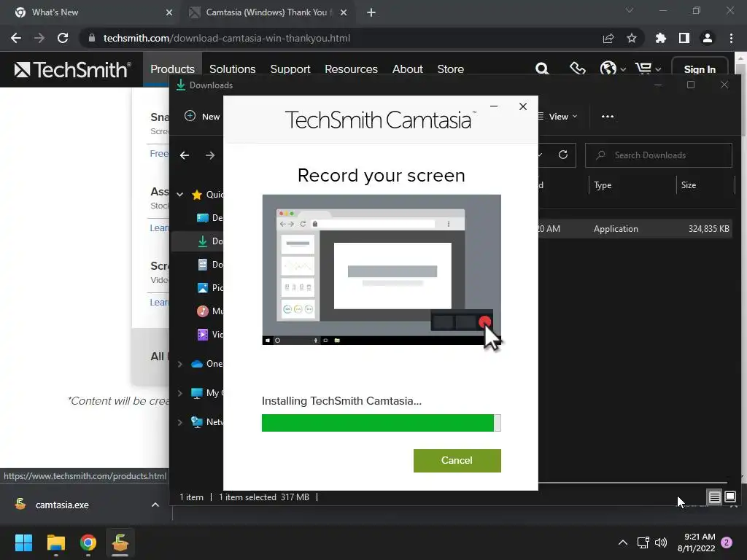Open Solutions menu on TechSmith site
The height and width of the screenshot is (560, 747).
[x=233, y=69]
